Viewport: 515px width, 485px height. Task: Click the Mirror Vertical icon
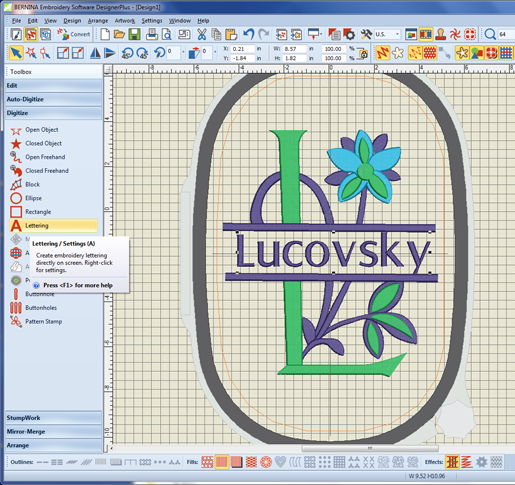[109, 53]
